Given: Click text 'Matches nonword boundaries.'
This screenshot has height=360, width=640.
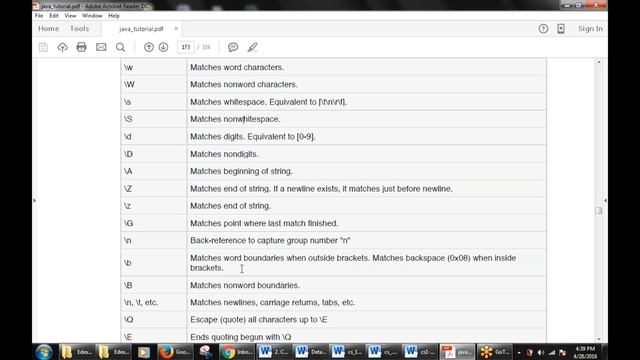Looking at the screenshot, I should tap(245, 285).
